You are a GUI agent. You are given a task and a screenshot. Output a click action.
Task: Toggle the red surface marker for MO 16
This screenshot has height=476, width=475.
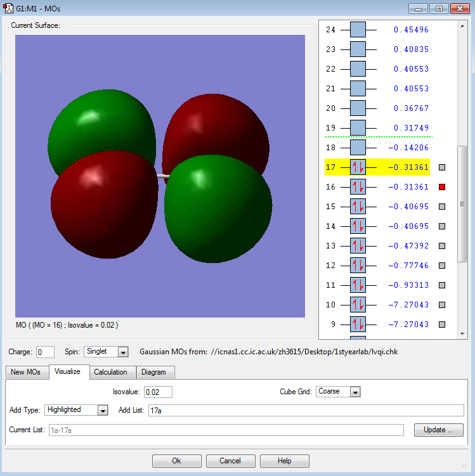[x=442, y=187]
